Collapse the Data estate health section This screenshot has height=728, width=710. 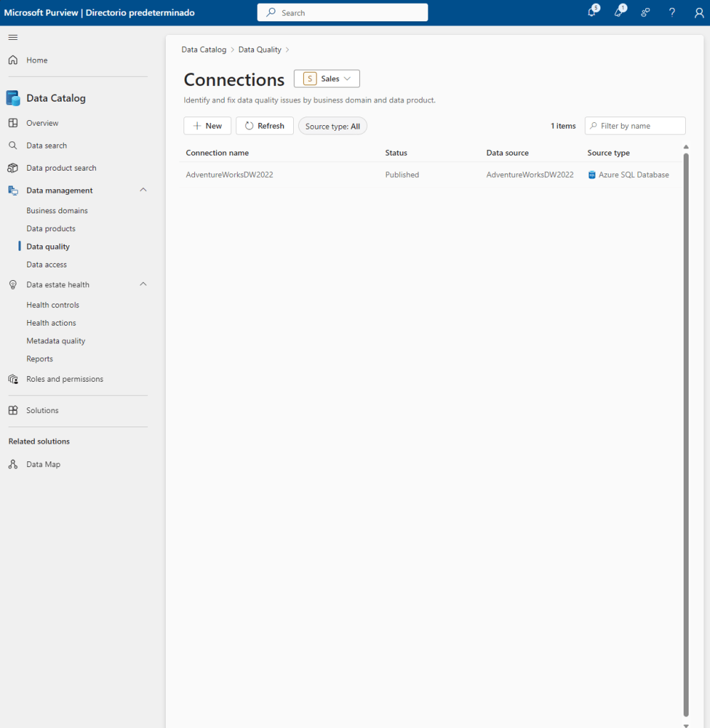pos(143,284)
